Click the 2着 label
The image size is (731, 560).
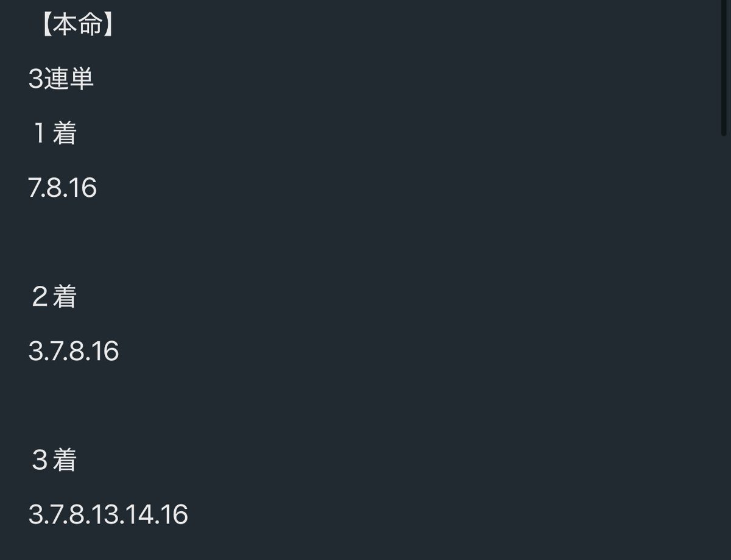point(54,297)
